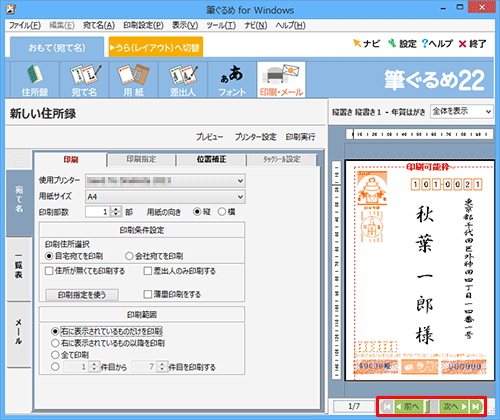The width and height of the screenshot is (500, 420).
Task: Click 終了 exit with red X
Action: (x=473, y=44)
